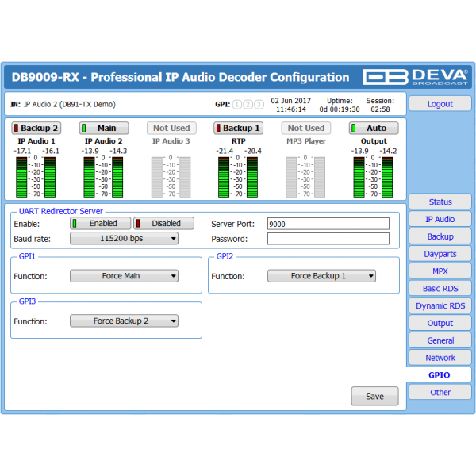The width and height of the screenshot is (476, 476).
Task: Open the GPI3 Function dropdown
Action: (x=125, y=321)
